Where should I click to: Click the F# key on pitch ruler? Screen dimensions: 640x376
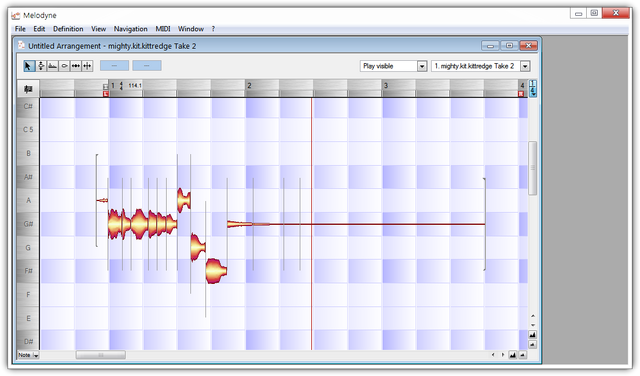(x=28, y=271)
